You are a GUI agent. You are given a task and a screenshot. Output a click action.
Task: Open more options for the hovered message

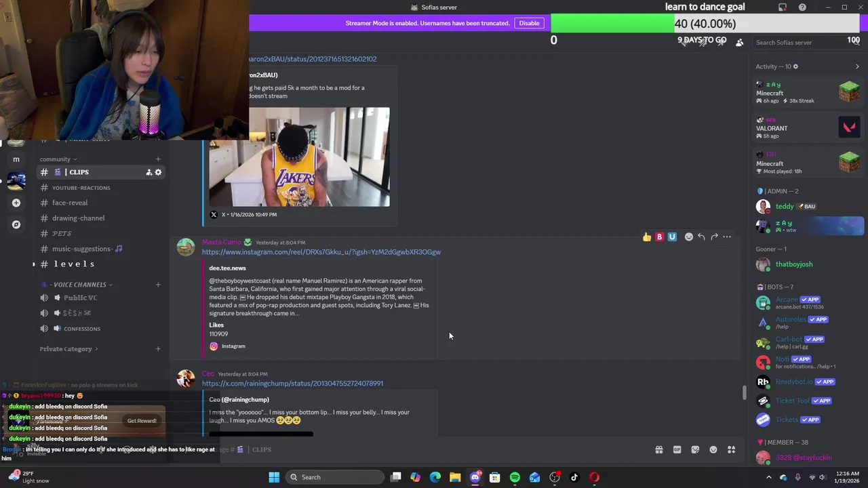(727, 237)
